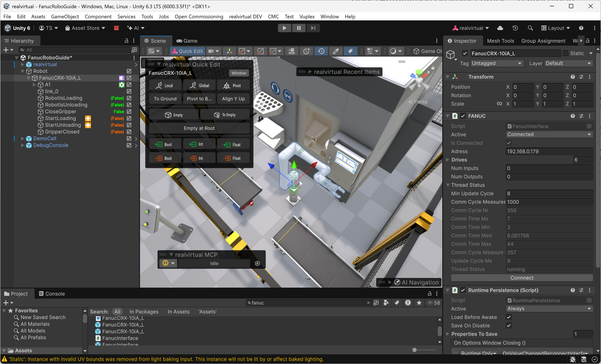Click the Align Y Up button
This screenshot has height=364, width=601.
(x=233, y=99)
